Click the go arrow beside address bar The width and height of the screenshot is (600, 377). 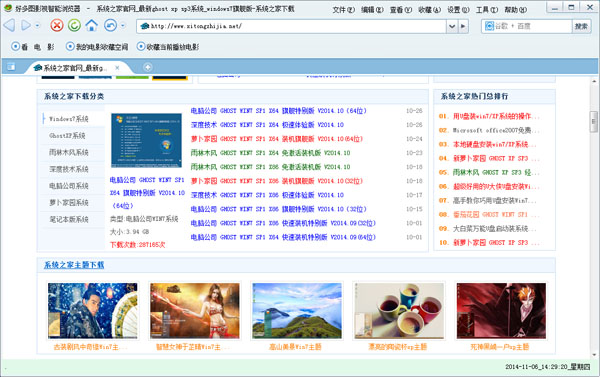[x=463, y=26]
